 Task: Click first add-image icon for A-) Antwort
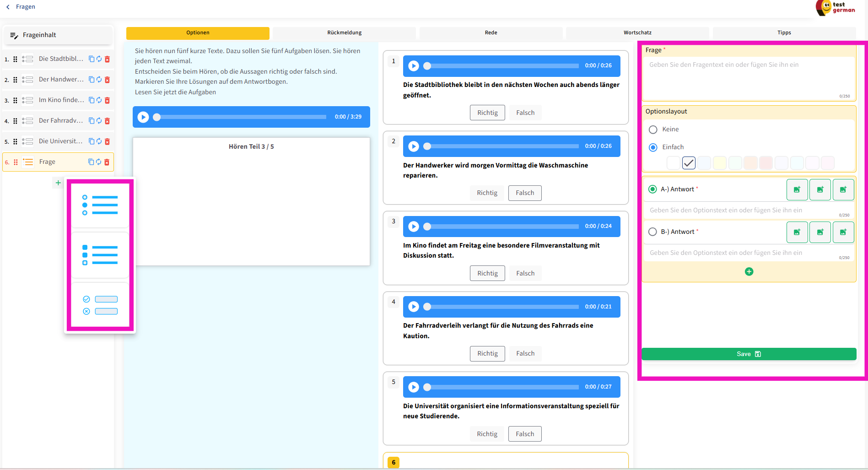pos(797,189)
